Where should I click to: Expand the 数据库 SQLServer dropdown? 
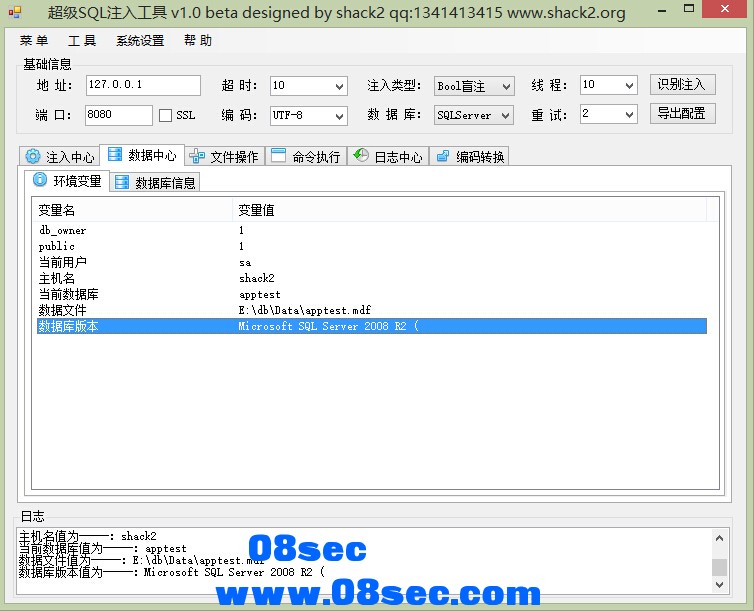(505, 116)
